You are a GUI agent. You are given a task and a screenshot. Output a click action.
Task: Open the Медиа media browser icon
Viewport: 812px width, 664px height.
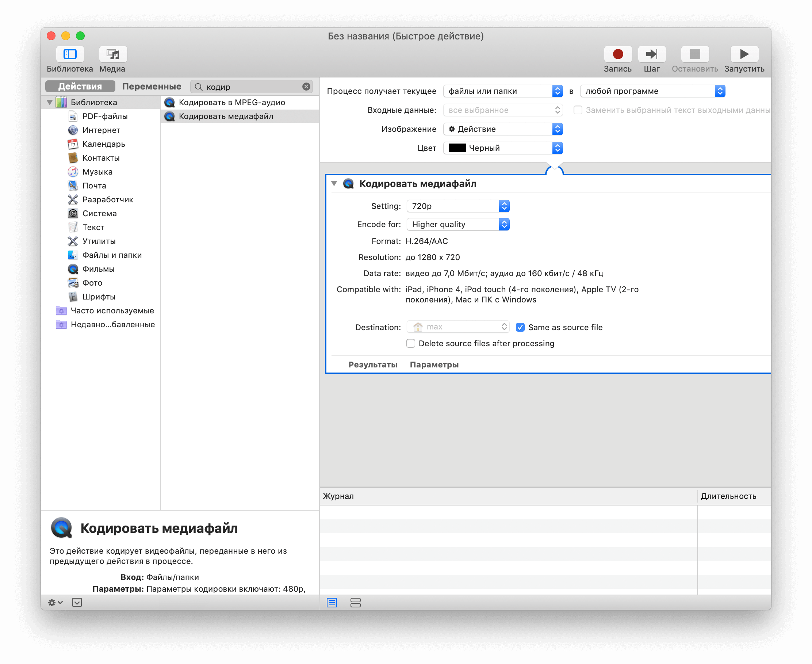coord(113,54)
